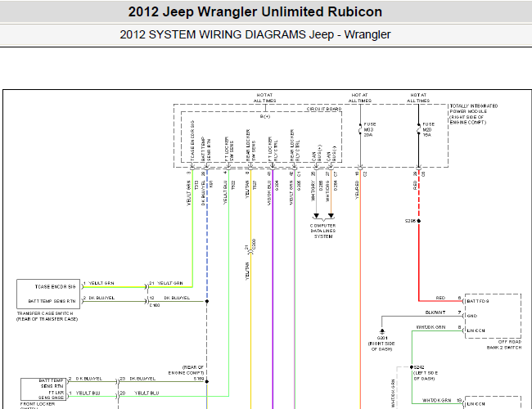Select the '(LEFT SIDE OF DASH)' note
This screenshot has height=409, width=532.
tap(426, 375)
